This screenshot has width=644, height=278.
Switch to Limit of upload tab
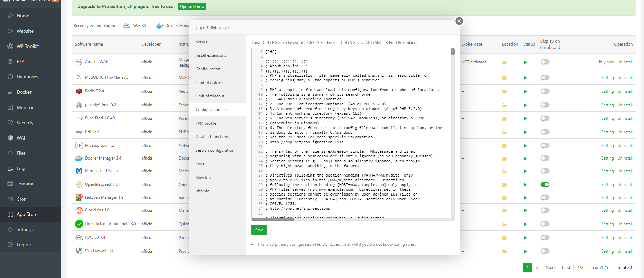click(x=218, y=82)
